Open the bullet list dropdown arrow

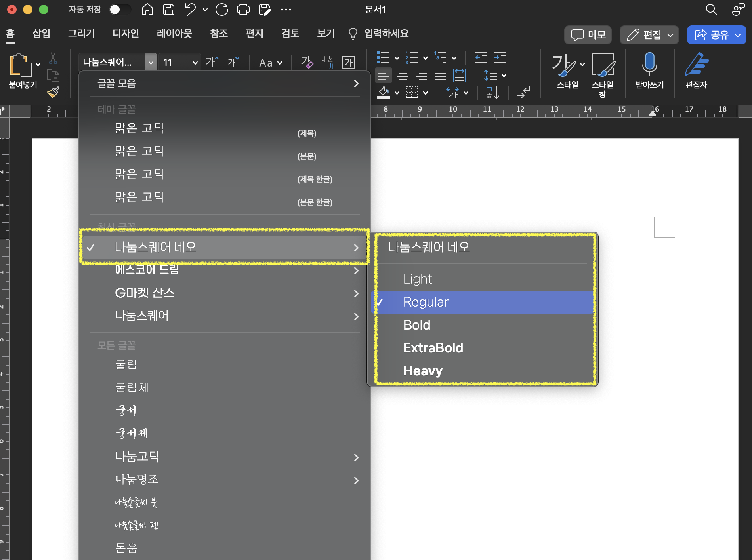397,58
